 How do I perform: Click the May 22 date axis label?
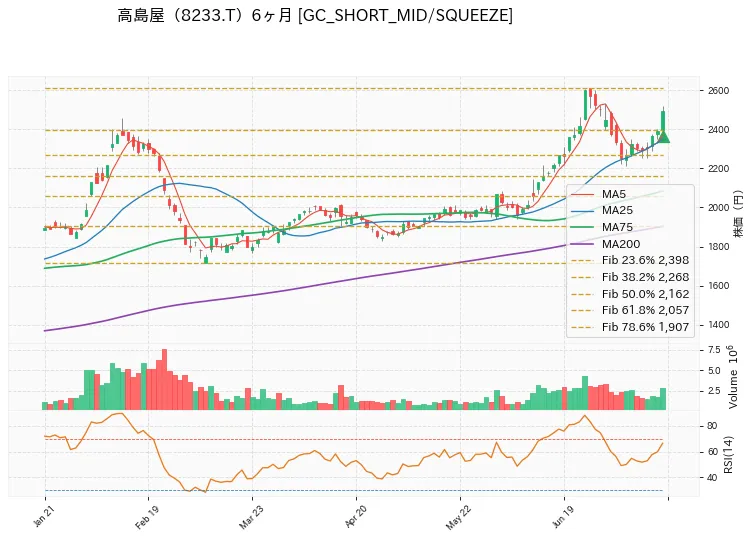(458, 518)
